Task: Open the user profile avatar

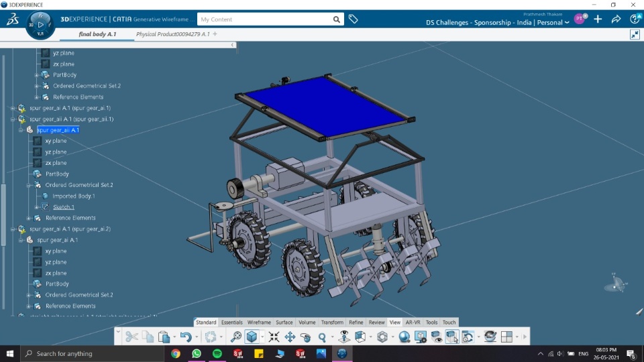Action: pos(580,19)
